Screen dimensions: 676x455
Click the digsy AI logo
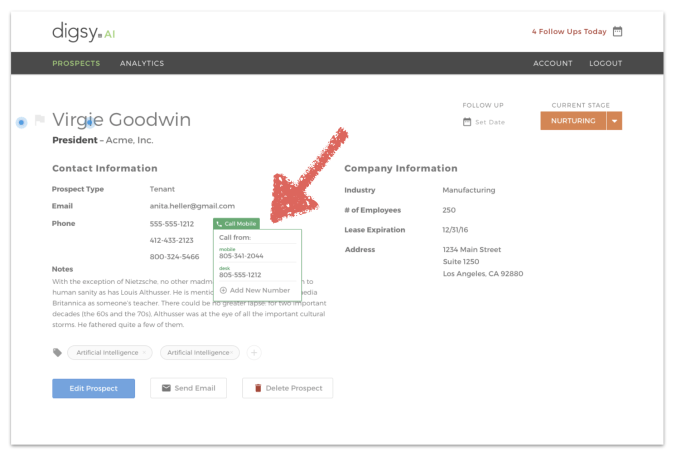pos(83,32)
